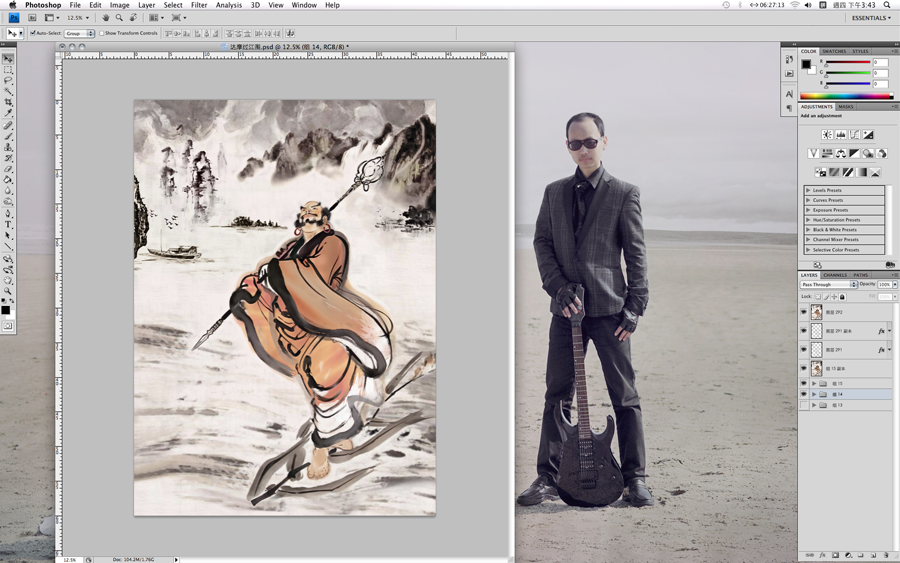The image size is (900, 563).
Task: Expand the 组 13 group
Action: (x=814, y=405)
